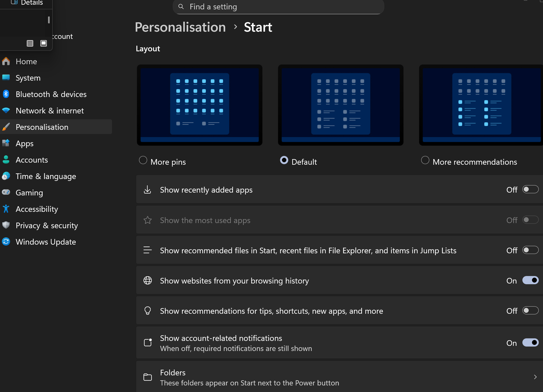This screenshot has width=543, height=392.
Task: Toggle Show recently added apps on
Action: tap(530, 190)
